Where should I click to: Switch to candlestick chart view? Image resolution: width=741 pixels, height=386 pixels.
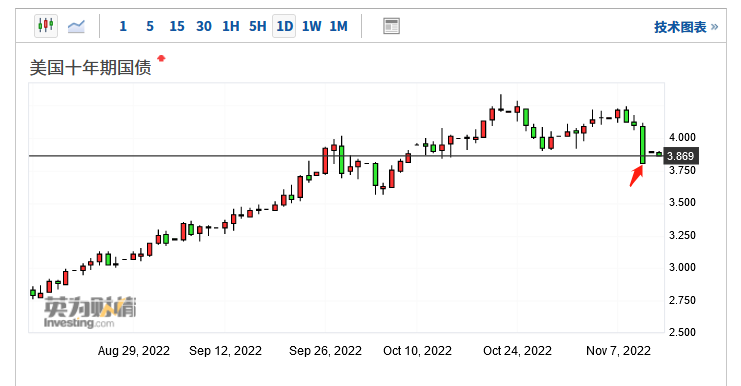46,26
